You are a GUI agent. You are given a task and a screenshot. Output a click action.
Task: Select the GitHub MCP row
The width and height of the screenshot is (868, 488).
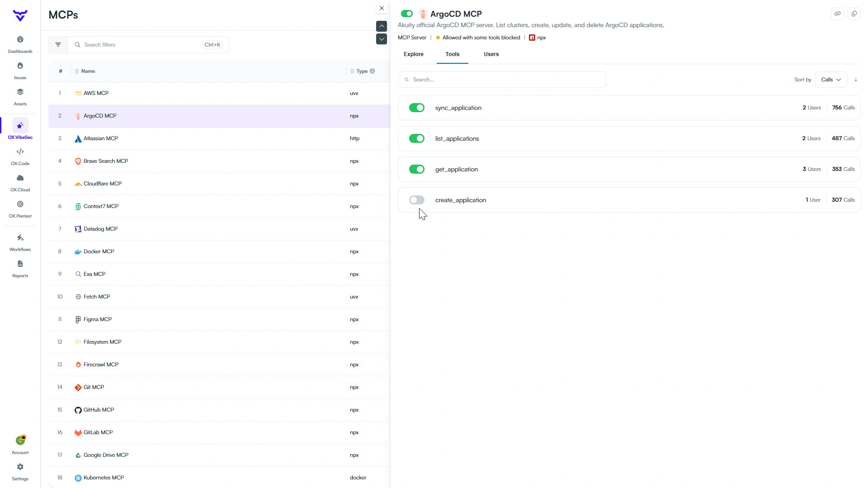tap(219, 410)
